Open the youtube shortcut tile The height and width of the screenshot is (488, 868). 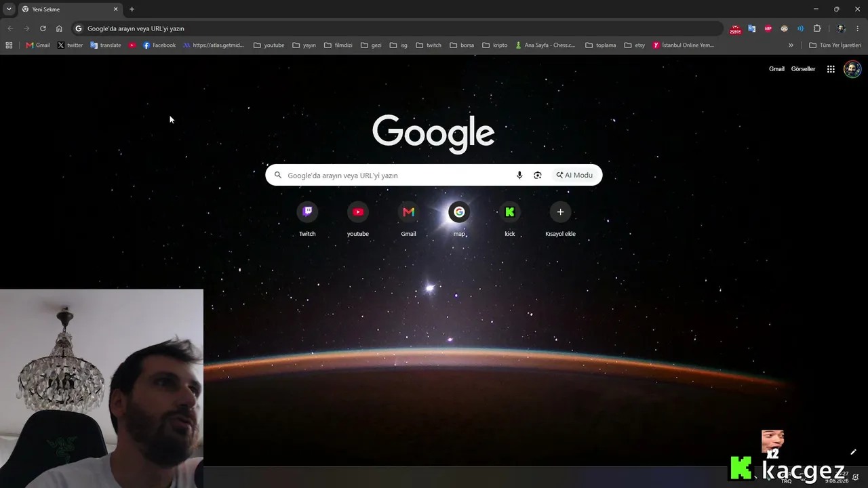tap(358, 220)
